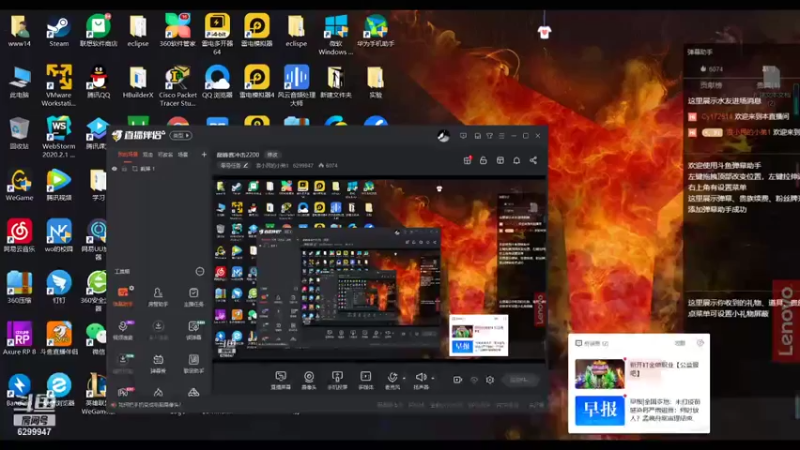Screen dimensions: 800x450
Task: Click the message icon in the title bar
Action: (463, 136)
